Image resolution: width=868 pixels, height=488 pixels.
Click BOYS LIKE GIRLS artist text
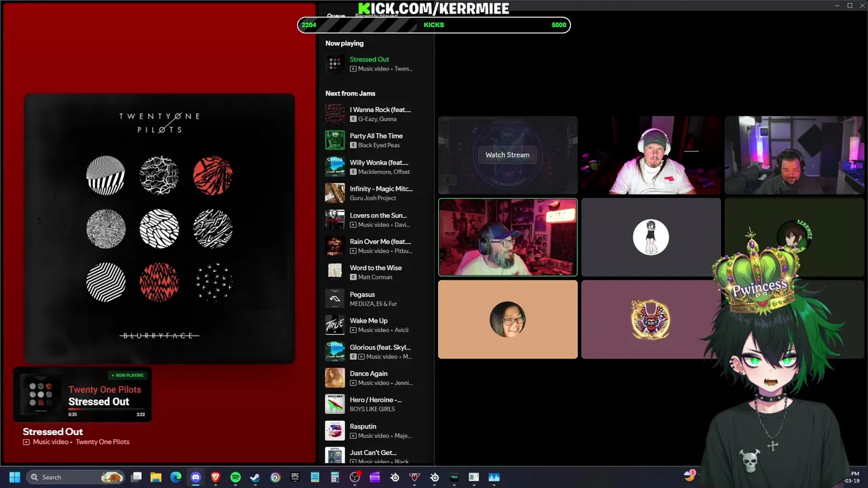pos(372,410)
